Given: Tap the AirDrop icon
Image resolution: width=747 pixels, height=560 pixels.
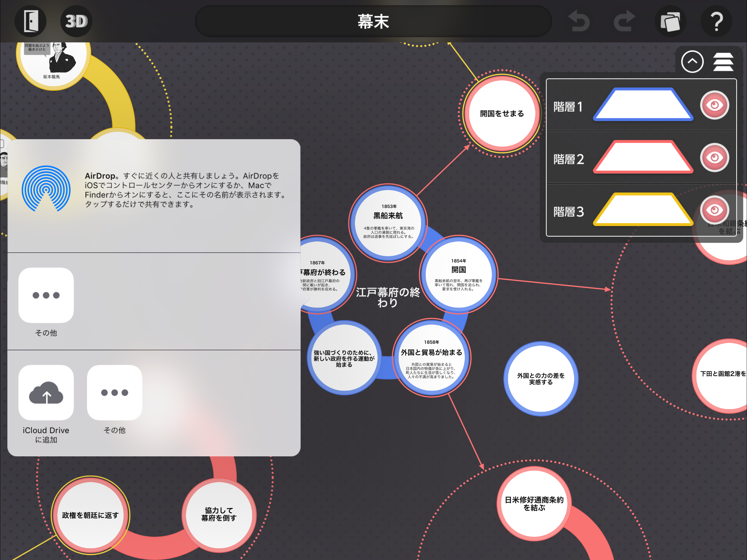Looking at the screenshot, I should (46, 188).
